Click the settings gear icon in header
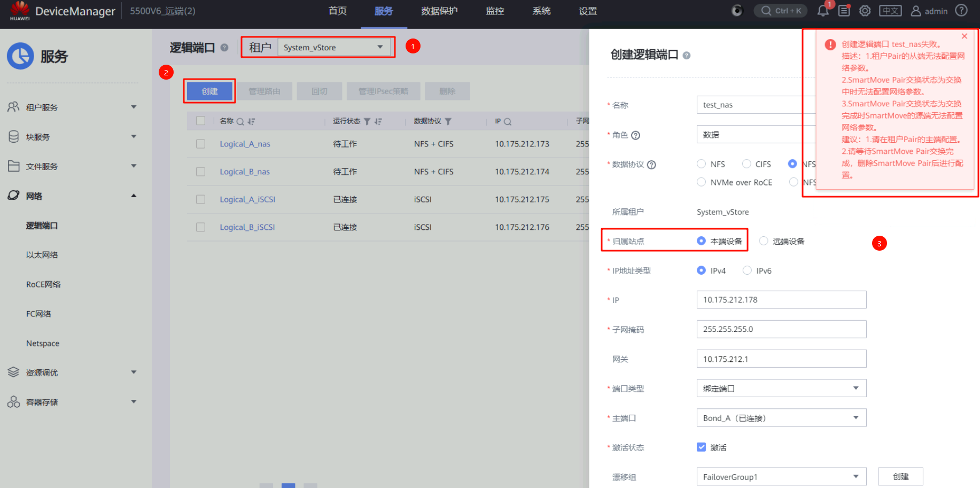The height and width of the screenshot is (488, 980). 865,11
